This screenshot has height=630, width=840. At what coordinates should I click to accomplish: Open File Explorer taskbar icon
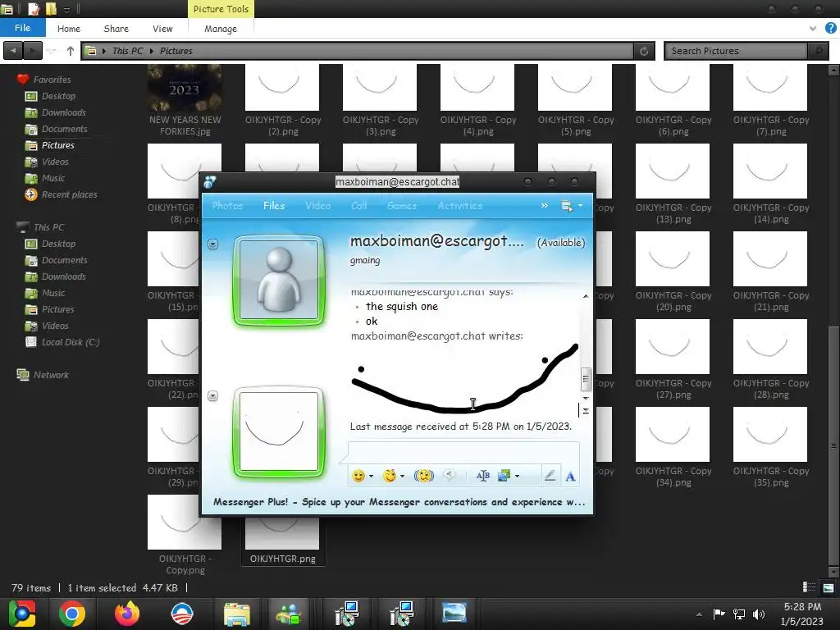click(237, 614)
